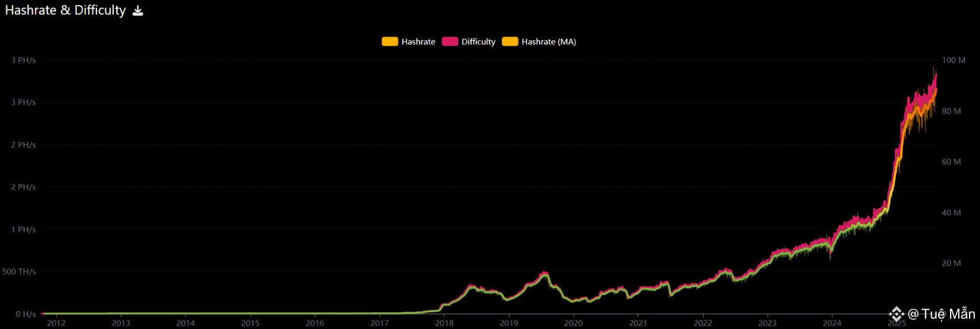The height and width of the screenshot is (329, 980).
Task: Click the 2013 x-axis label
Action: [x=121, y=323]
